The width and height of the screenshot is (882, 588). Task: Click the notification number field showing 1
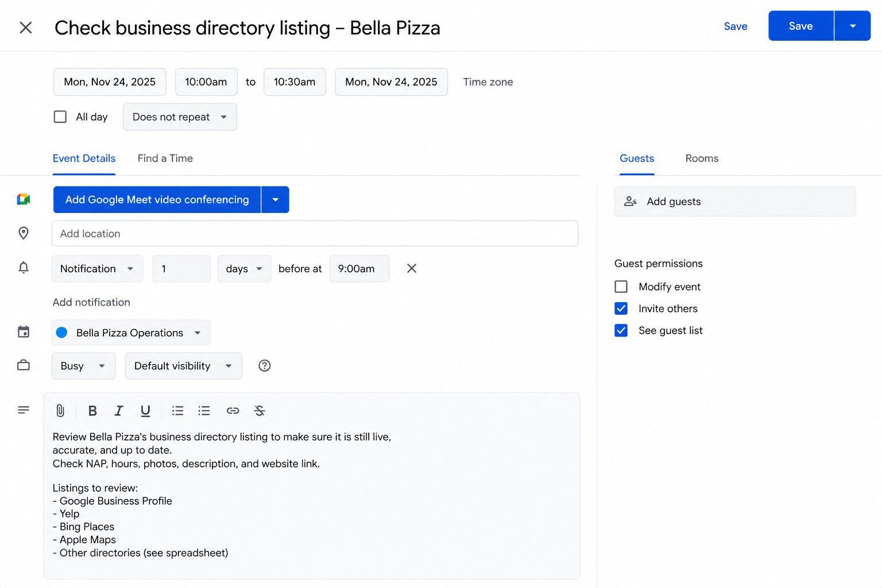coord(181,269)
